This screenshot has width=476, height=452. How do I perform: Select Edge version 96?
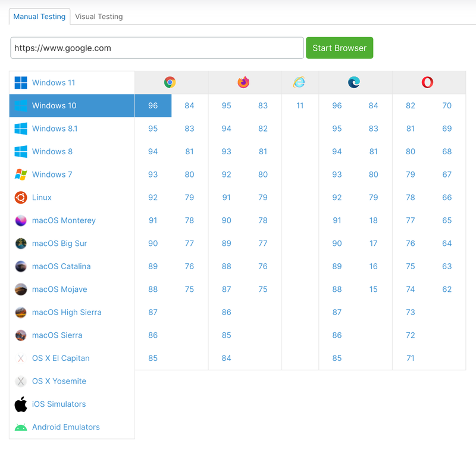(337, 106)
